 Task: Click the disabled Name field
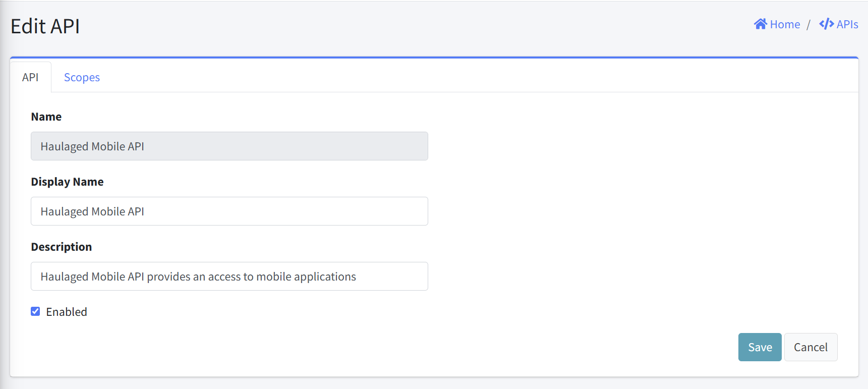point(229,146)
